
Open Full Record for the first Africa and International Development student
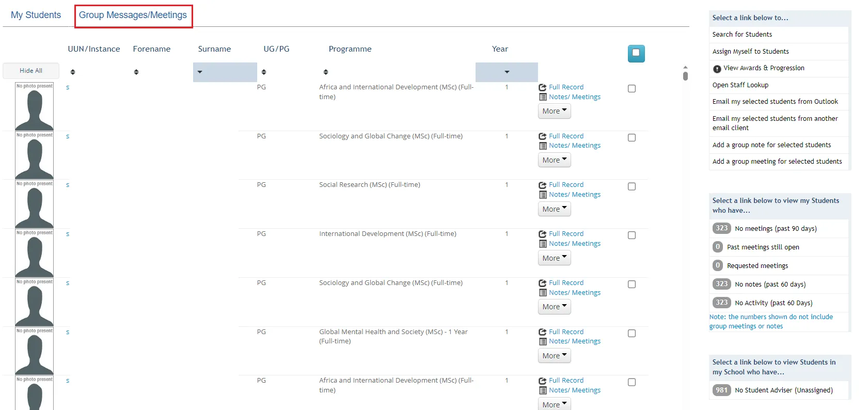[x=566, y=87]
